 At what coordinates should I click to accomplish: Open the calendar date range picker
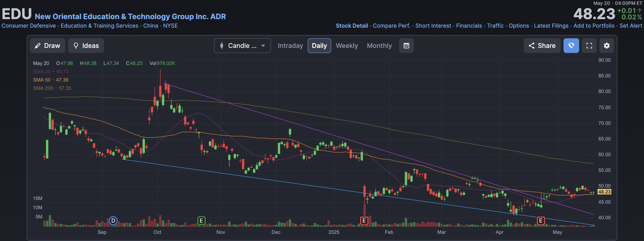(406, 46)
